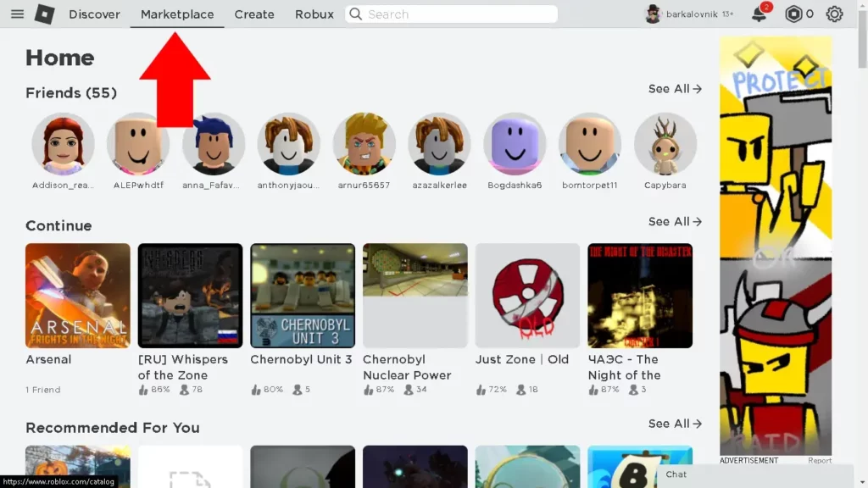Open the Robux tab
The width and height of the screenshot is (868, 488).
point(314,14)
